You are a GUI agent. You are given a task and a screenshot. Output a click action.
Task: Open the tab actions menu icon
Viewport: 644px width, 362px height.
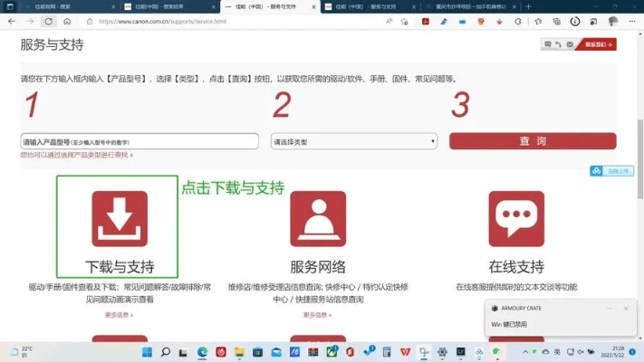coord(10,6)
